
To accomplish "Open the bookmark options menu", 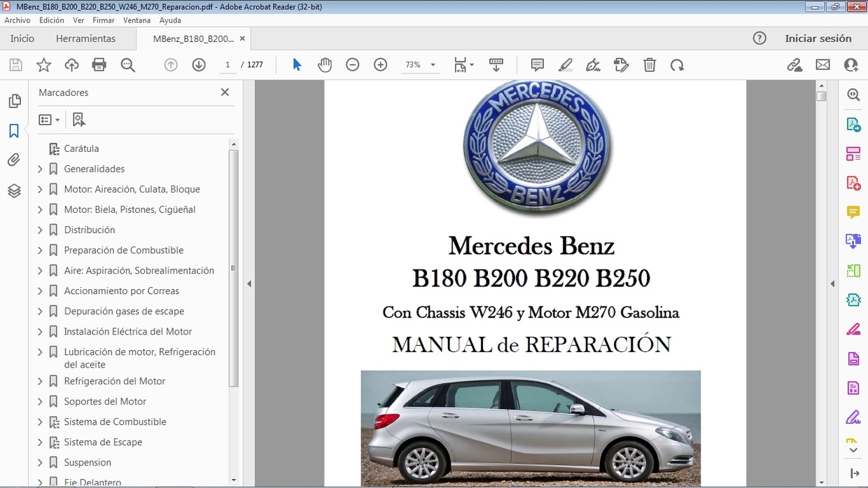I will pos(49,119).
